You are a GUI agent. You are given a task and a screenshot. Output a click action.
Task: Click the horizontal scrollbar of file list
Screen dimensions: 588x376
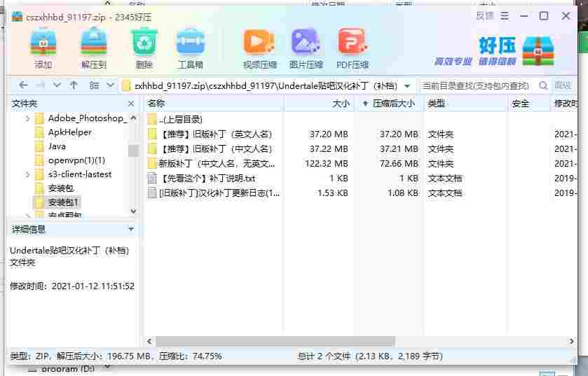click(275, 342)
